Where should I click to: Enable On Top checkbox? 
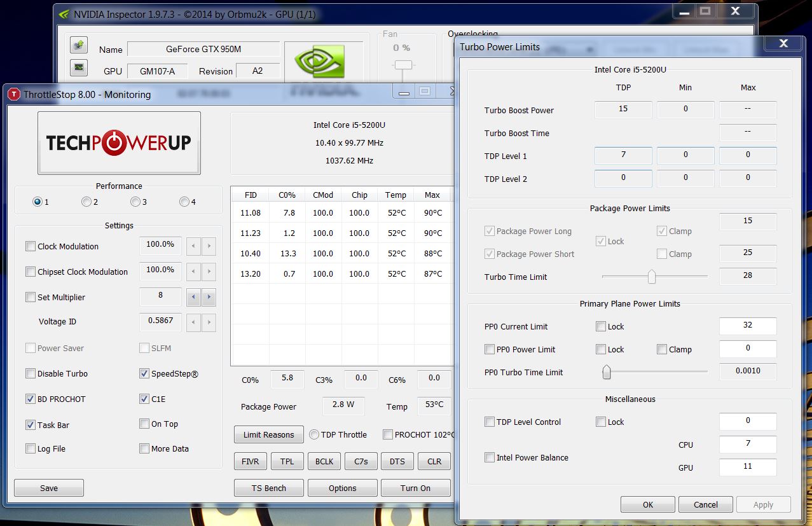click(x=144, y=424)
